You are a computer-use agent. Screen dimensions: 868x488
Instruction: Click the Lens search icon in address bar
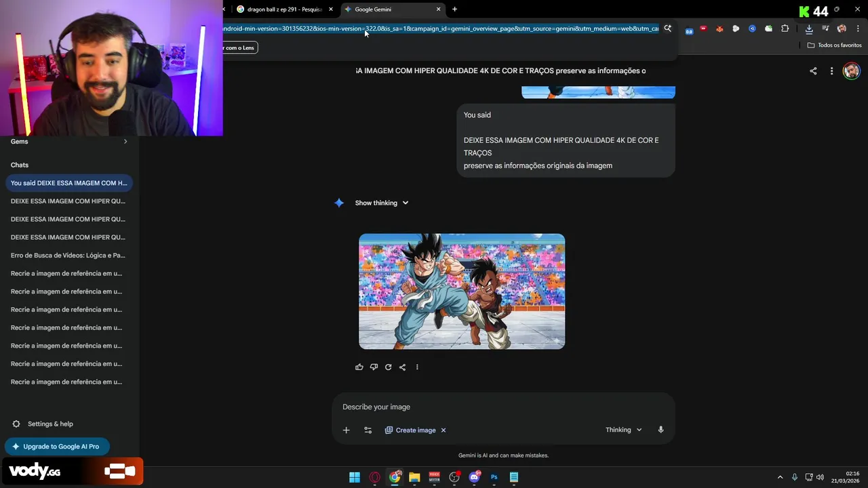pos(667,28)
